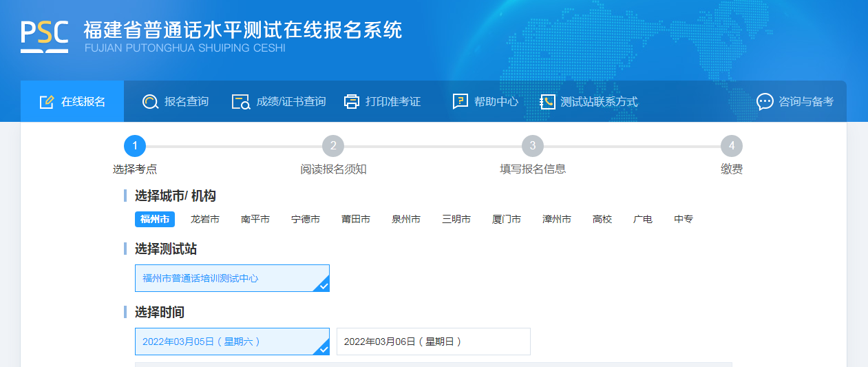The width and height of the screenshot is (868, 367).
Task: Click the 在线报名 pencil edit icon
Action: coord(47,102)
